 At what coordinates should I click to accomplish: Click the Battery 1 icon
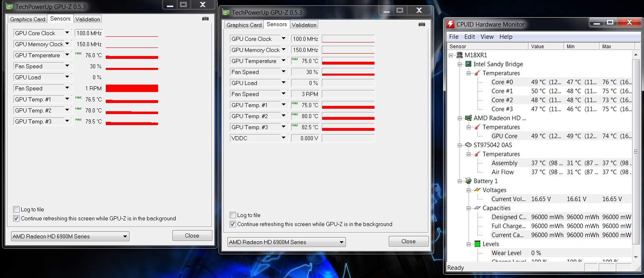click(468, 181)
